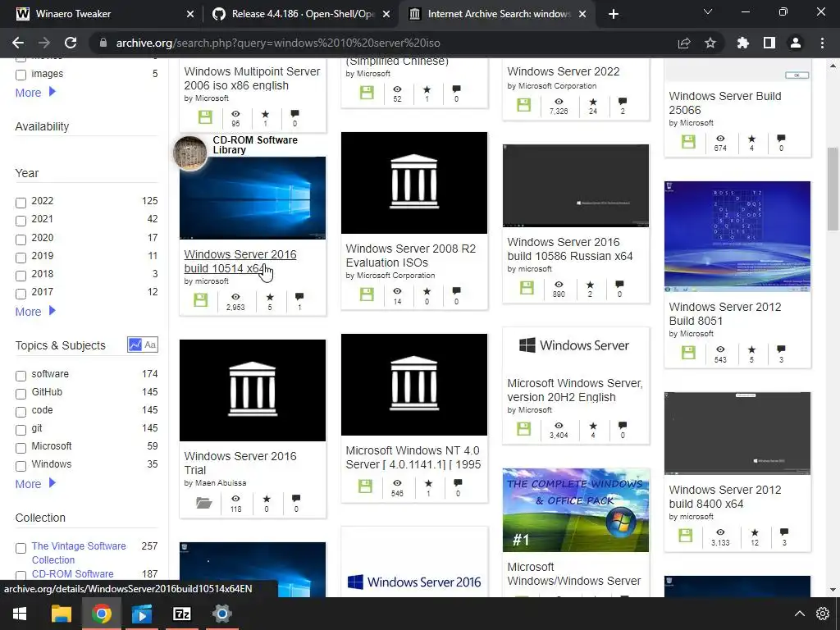
Task: Check the 2018 year filter
Action: (x=21, y=276)
